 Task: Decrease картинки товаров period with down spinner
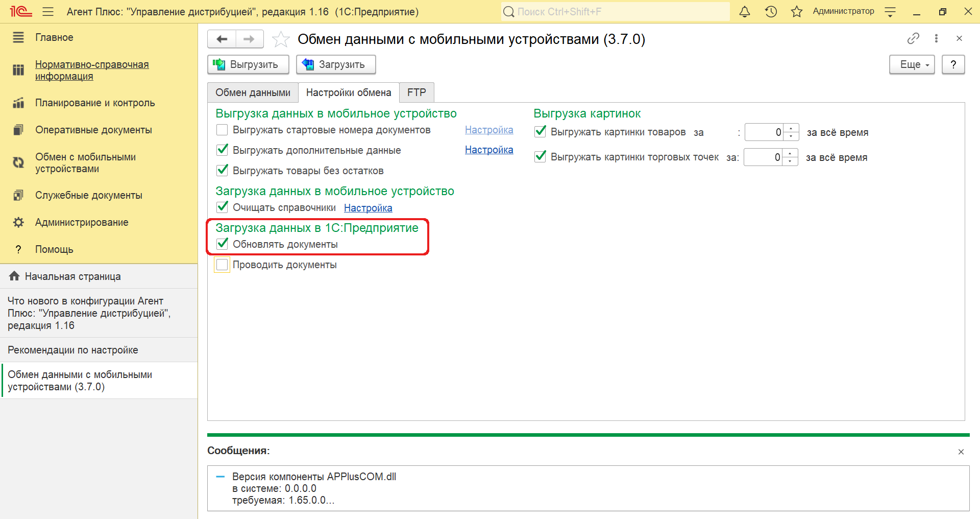pos(791,136)
